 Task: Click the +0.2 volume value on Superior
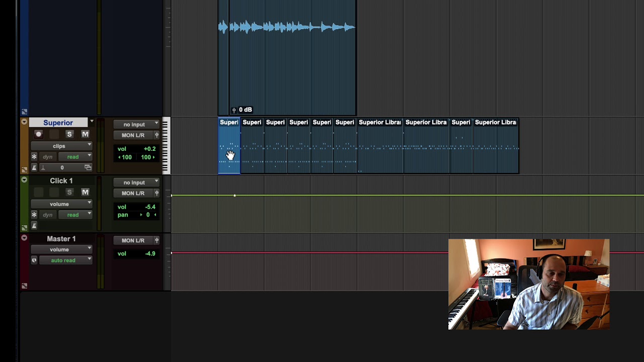(x=149, y=149)
